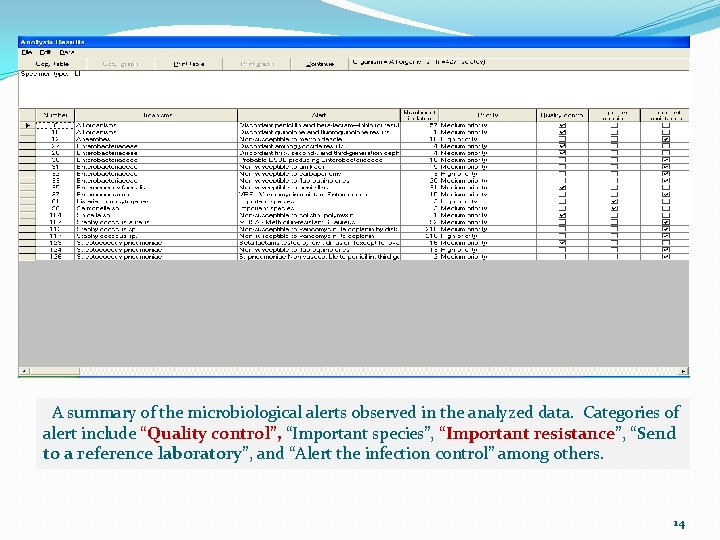Viewport: 720px width, 540px height.
Task: Select the MRSA alert cell
Action: pyautogui.click(x=319, y=222)
